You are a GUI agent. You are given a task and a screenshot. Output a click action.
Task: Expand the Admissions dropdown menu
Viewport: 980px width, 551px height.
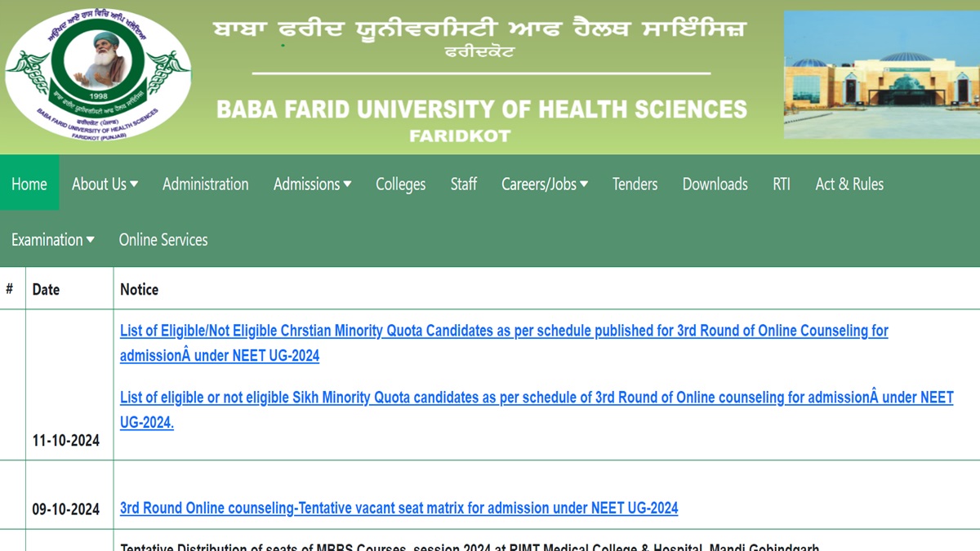312,184
